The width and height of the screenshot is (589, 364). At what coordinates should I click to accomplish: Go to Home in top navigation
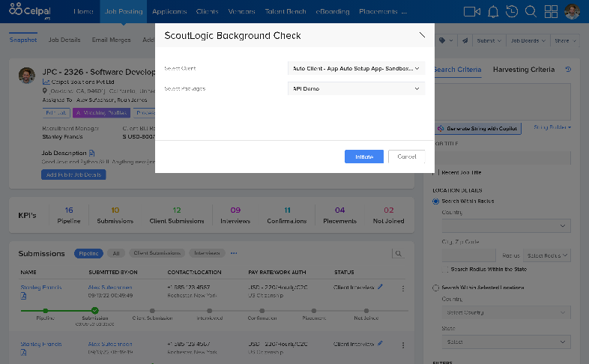(83, 12)
